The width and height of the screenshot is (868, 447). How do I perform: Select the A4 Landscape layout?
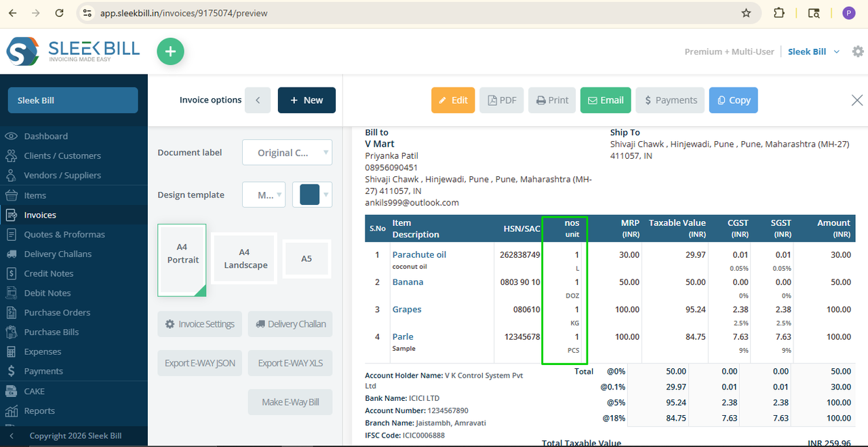pos(245,260)
